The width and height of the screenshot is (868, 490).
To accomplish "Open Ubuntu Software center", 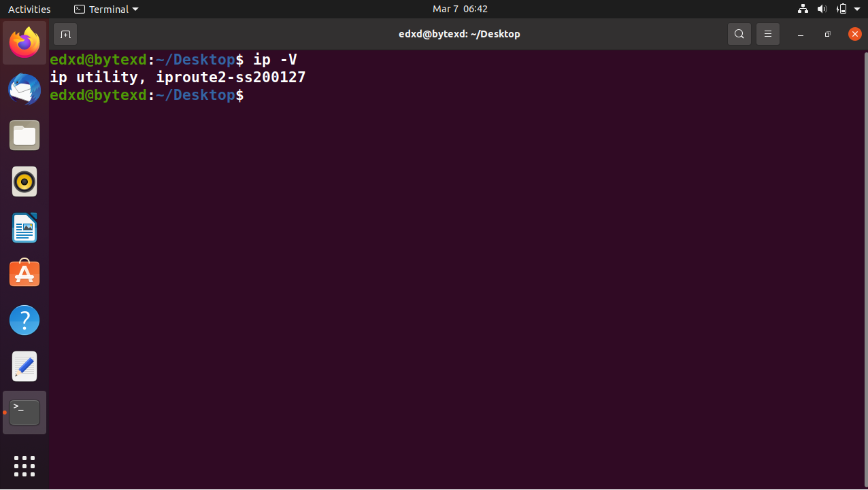I will click(24, 273).
